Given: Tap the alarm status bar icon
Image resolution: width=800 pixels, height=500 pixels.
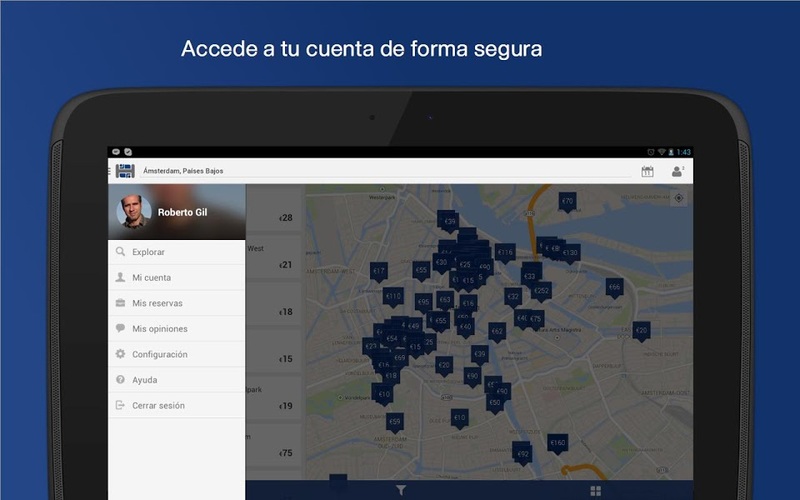Looking at the screenshot, I should (x=651, y=152).
